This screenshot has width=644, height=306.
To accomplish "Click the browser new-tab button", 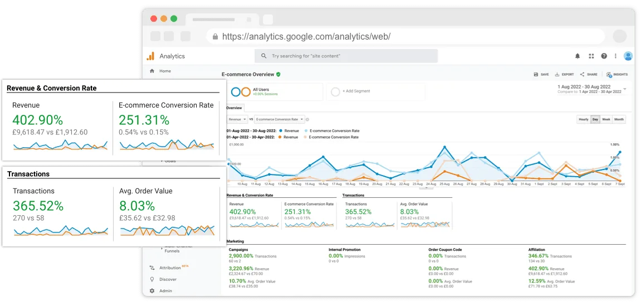I will [x=268, y=20].
